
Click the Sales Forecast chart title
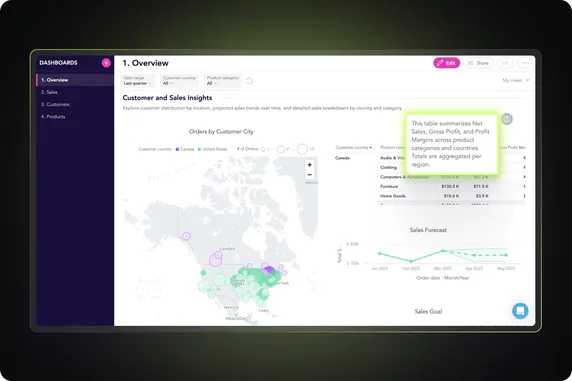pos(428,230)
